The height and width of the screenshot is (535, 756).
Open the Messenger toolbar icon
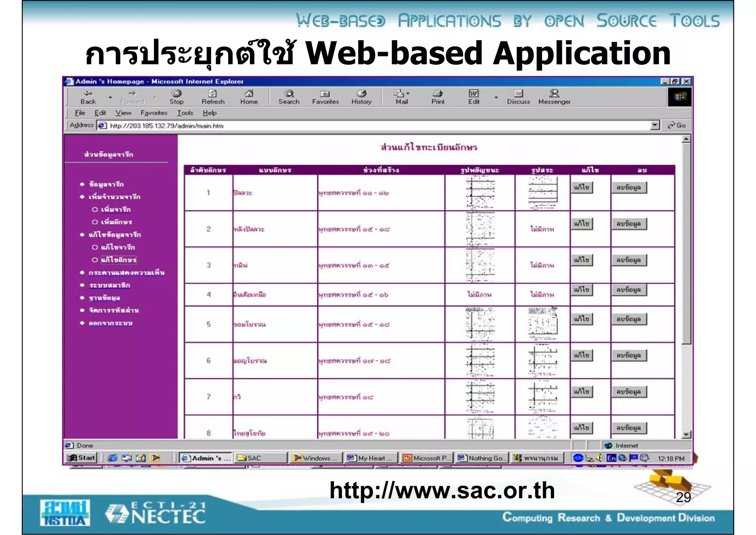(x=554, y=97)
